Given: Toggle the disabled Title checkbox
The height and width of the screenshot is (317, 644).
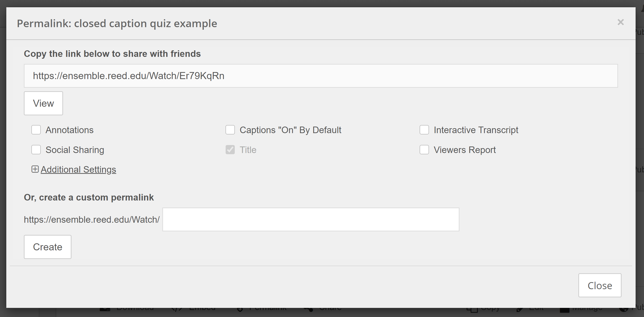Looking at the screenshot, I should [x=230, y=149].
